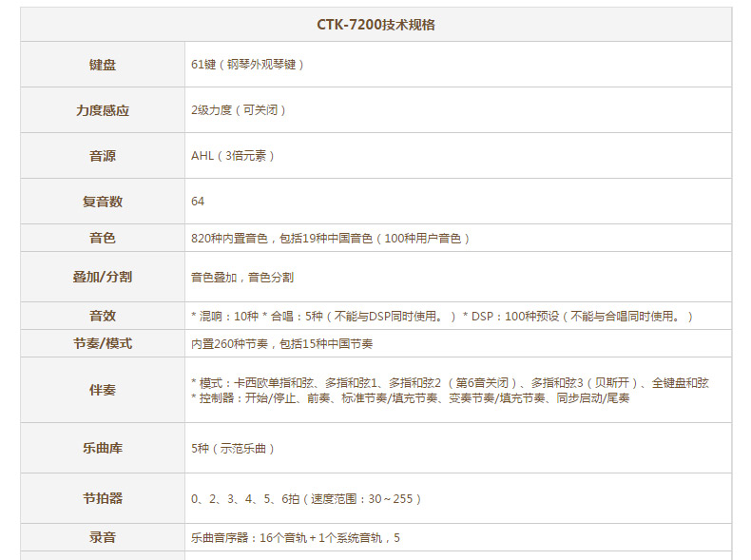
Task: Select the 节奏/模式 row label
Action: click(x=103, y=343)
